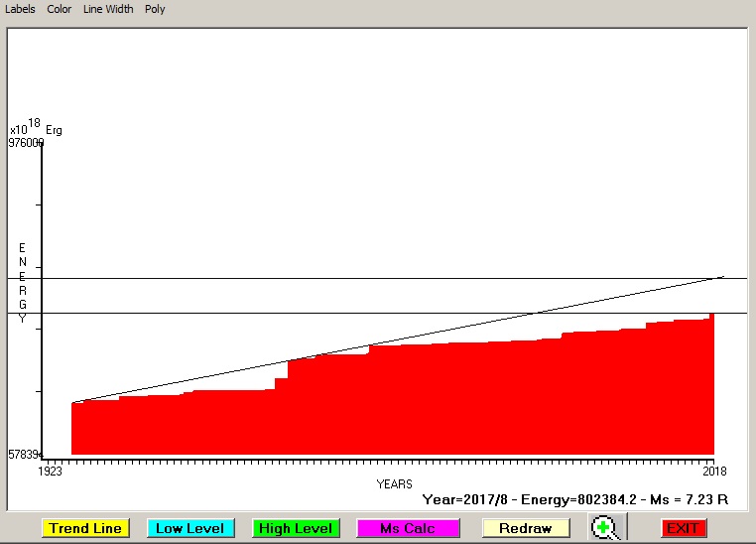Click the magenta Ms Calc button

tap(407, 528)
